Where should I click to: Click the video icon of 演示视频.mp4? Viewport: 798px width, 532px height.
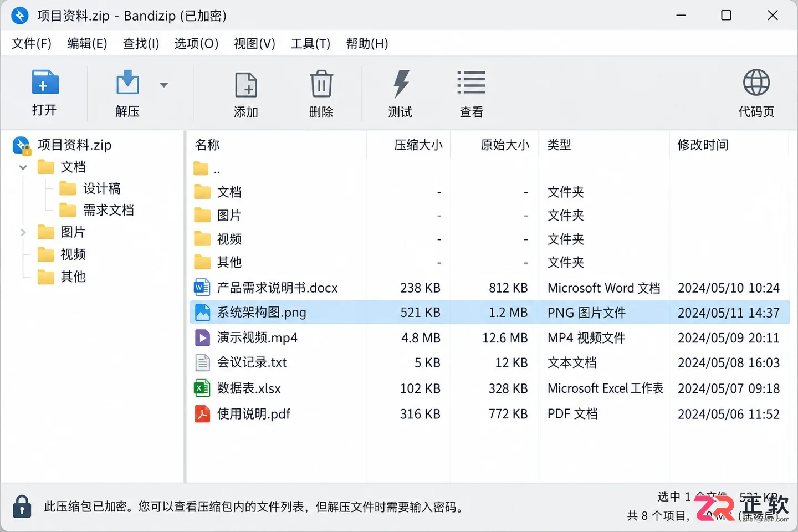point(202,337)
